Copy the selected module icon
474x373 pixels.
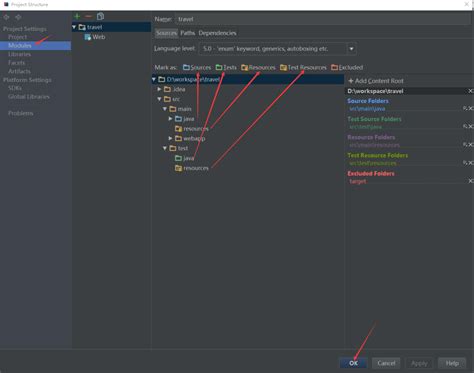tap(100, 16)
